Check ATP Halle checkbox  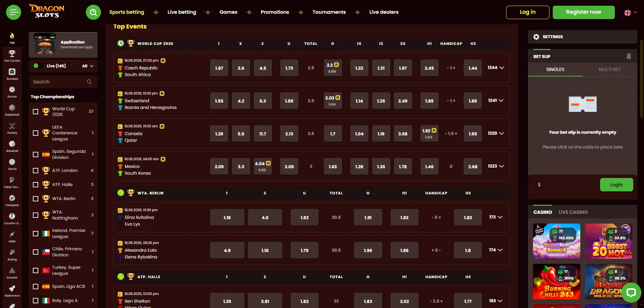36,185
